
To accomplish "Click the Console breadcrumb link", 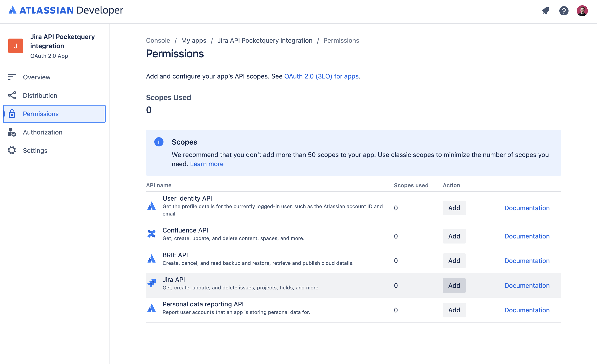I will 158,40.
